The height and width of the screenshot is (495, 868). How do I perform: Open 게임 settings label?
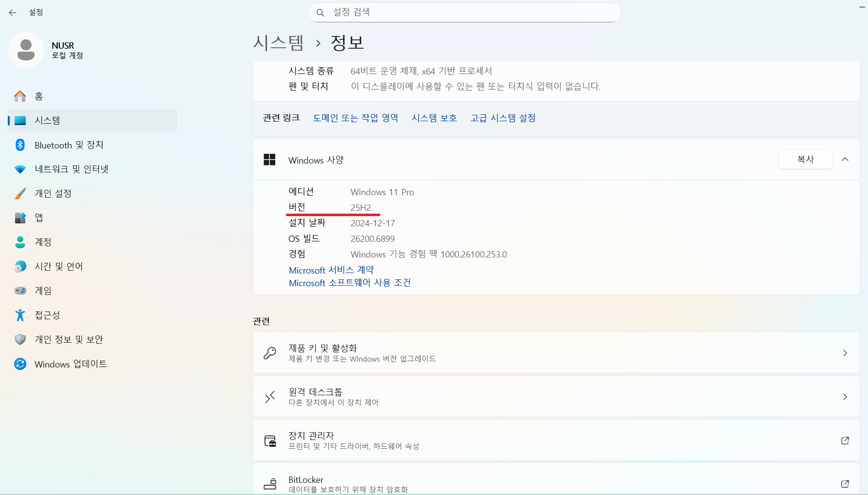point(43,291)
